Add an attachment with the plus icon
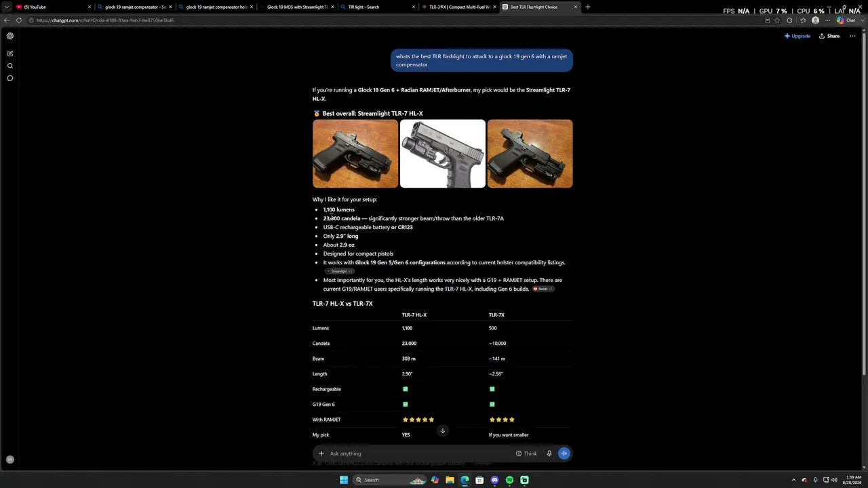This screenshot has height=488, width=868. [x=321, y=453]
